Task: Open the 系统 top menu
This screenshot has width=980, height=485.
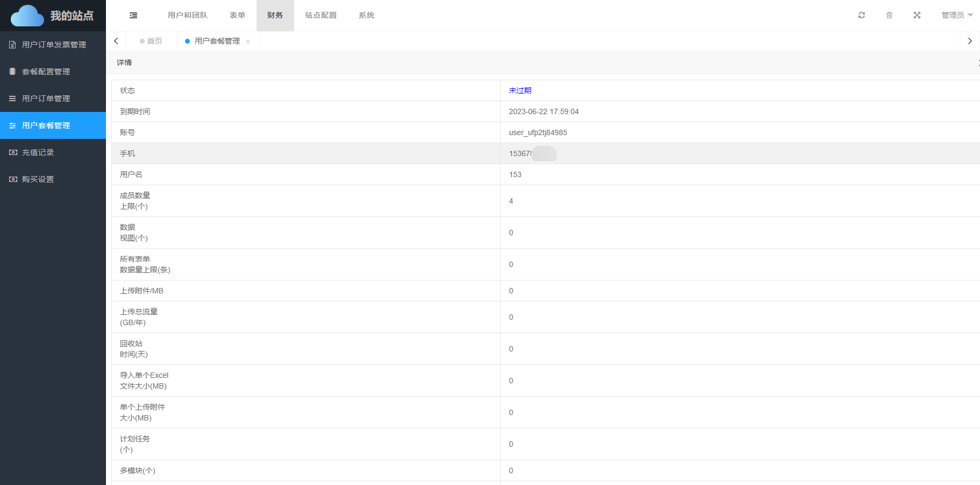Action: (366, 16)
